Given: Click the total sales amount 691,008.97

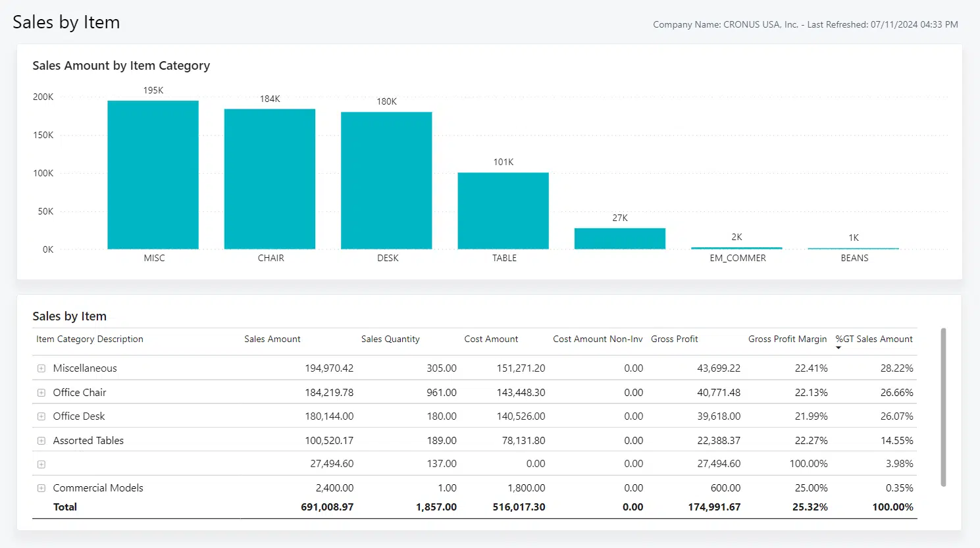Looking at the screenshot, I should tap(327, 507).
